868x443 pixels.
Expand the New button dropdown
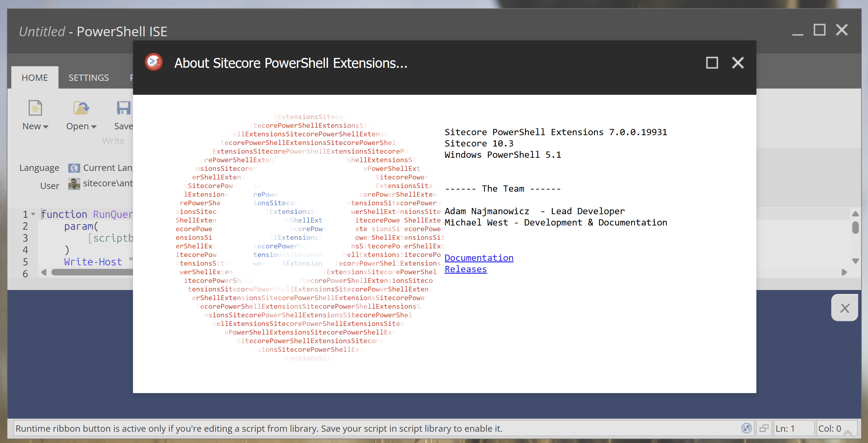(x=46, y=127)
